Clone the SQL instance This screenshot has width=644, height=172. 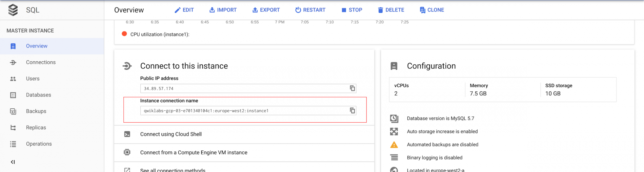coord(432,10)
